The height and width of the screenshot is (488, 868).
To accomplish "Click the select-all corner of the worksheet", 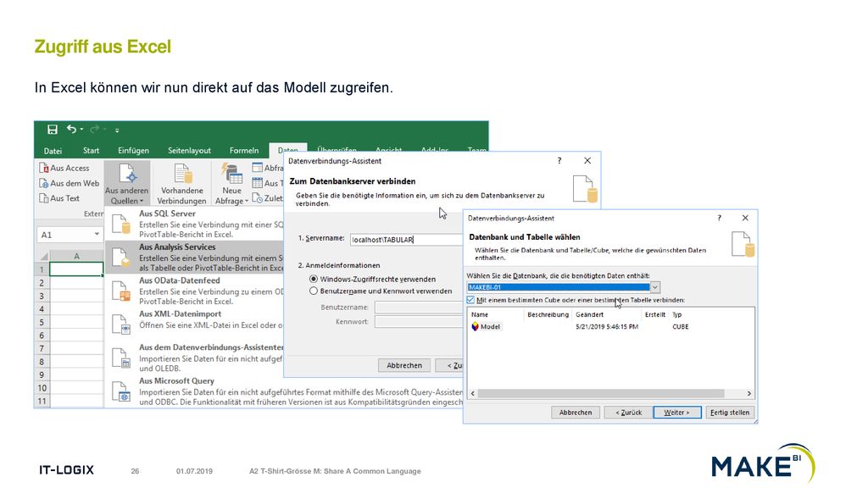I will pyautogui.click(x=42, y=256).
